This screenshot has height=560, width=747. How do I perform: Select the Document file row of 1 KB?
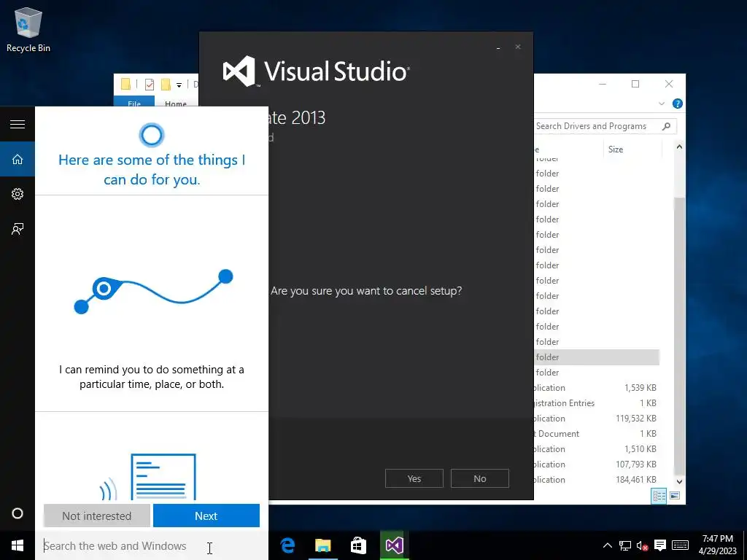click(x=597, y=433)
